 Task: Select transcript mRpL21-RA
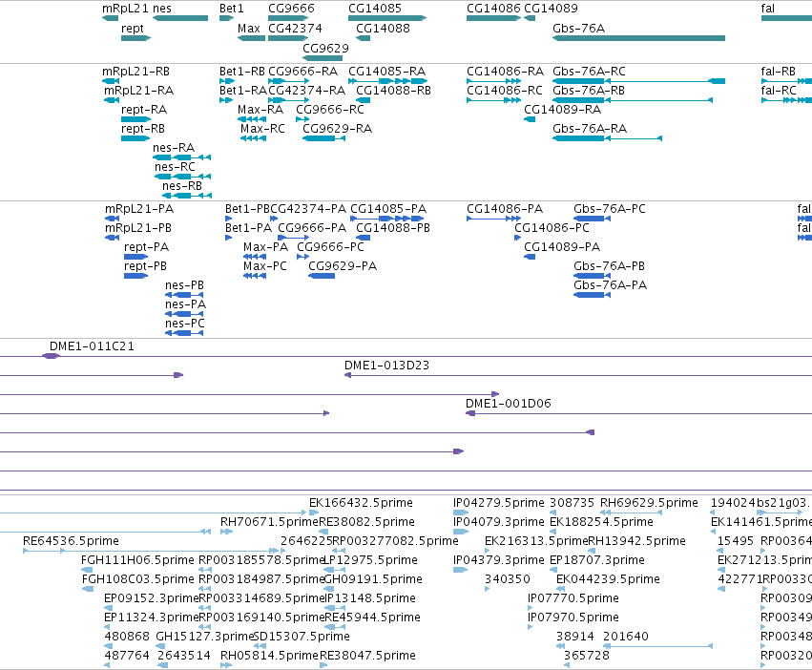tap(138, 91)
